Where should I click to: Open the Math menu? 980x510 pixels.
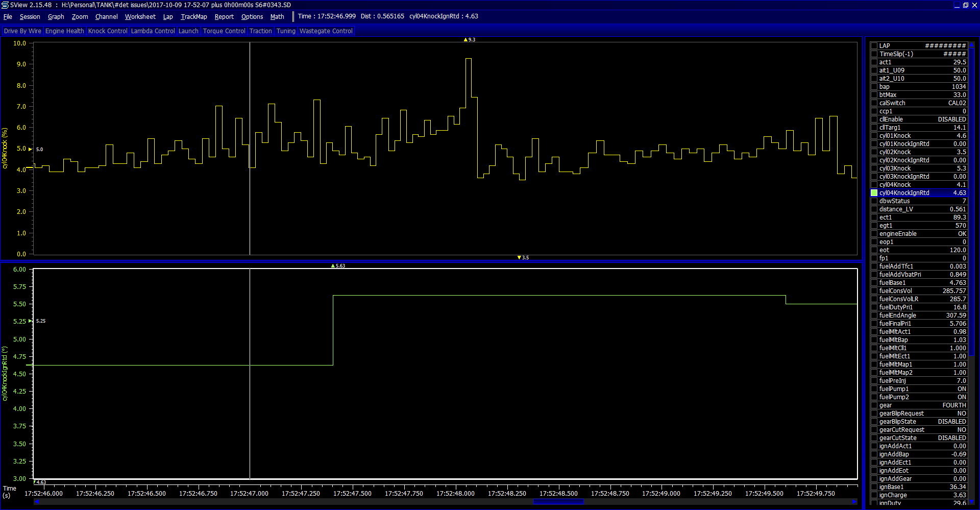(x=277, y=17)
